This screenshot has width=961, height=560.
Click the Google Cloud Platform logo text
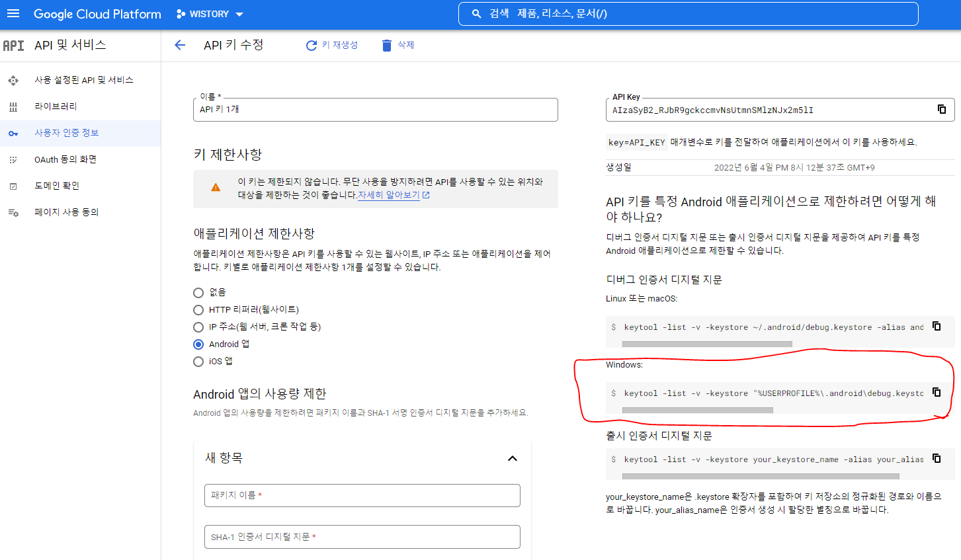pyautogui.click(x=97, y=14)
